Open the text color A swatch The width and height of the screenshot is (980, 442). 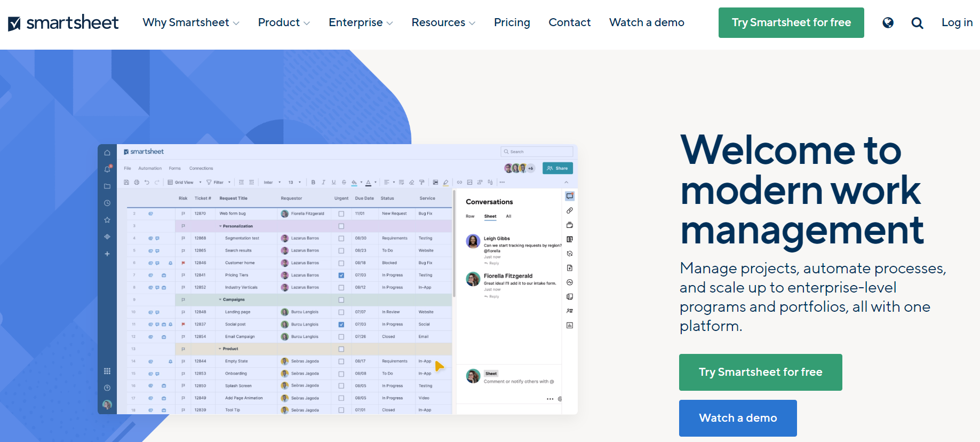pos(368,182)
